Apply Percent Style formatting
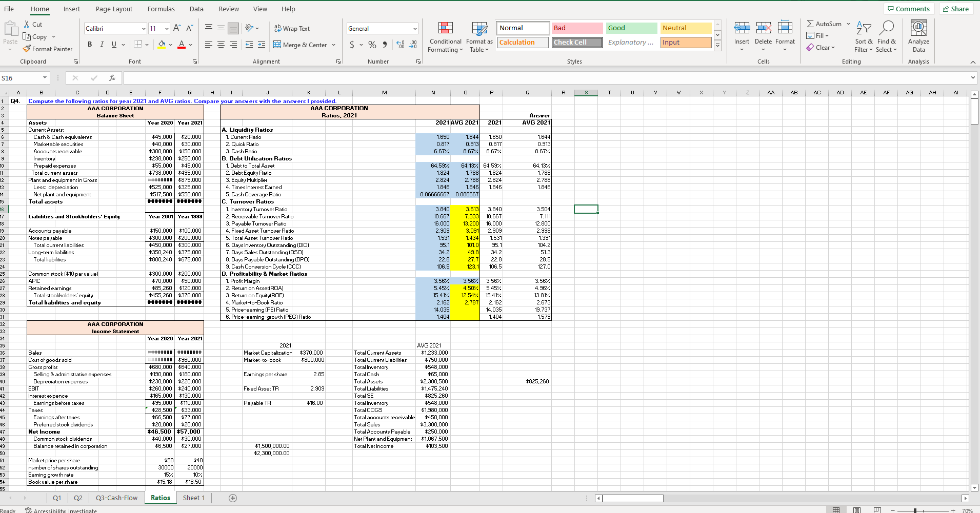The width and height of the screenshot is (980, 513). point(372,45)
